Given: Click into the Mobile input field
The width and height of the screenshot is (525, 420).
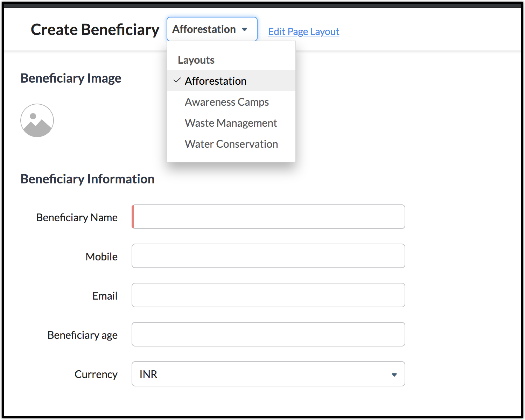Looking at the screenshot, I should pos(268,256).
